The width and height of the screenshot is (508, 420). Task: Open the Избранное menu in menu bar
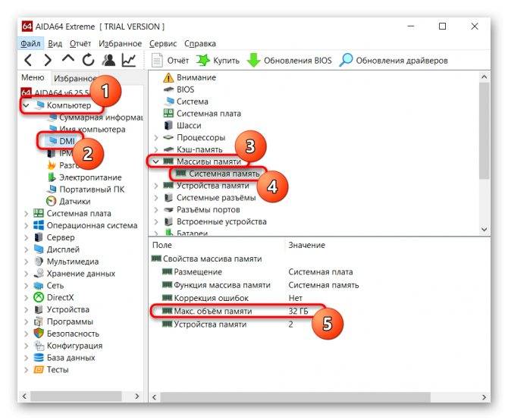121,43
